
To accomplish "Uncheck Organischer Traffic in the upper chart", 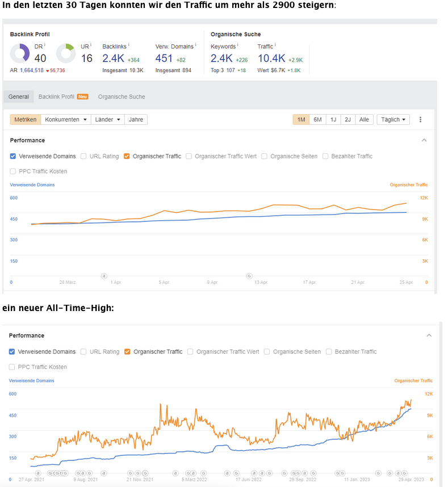I will click(127, 156).
